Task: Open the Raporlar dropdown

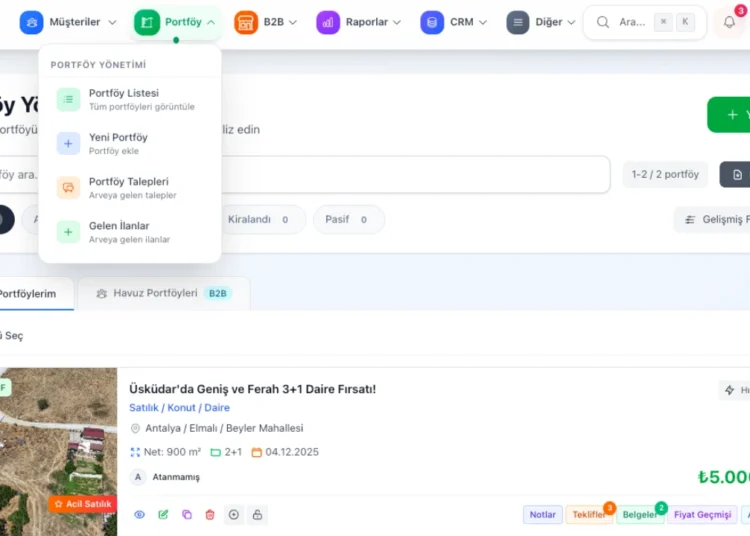Action: coord(359,22)
